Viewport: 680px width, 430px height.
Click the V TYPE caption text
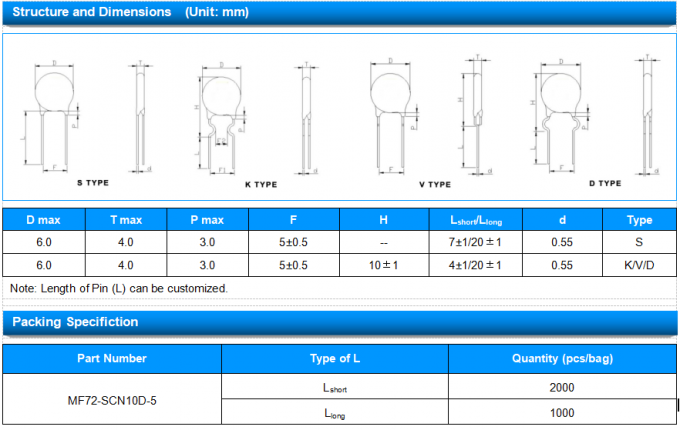[x=435, y=185]
